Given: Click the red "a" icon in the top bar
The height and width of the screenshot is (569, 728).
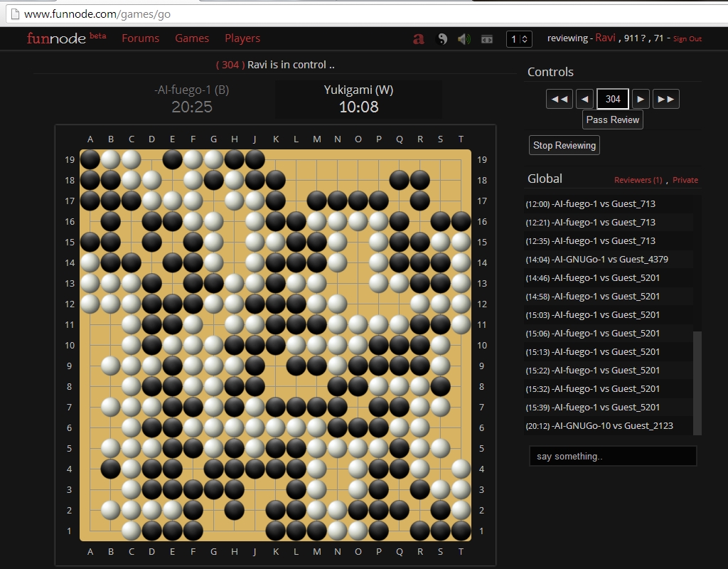Looking at the screenshot, I should pos(418,39).
